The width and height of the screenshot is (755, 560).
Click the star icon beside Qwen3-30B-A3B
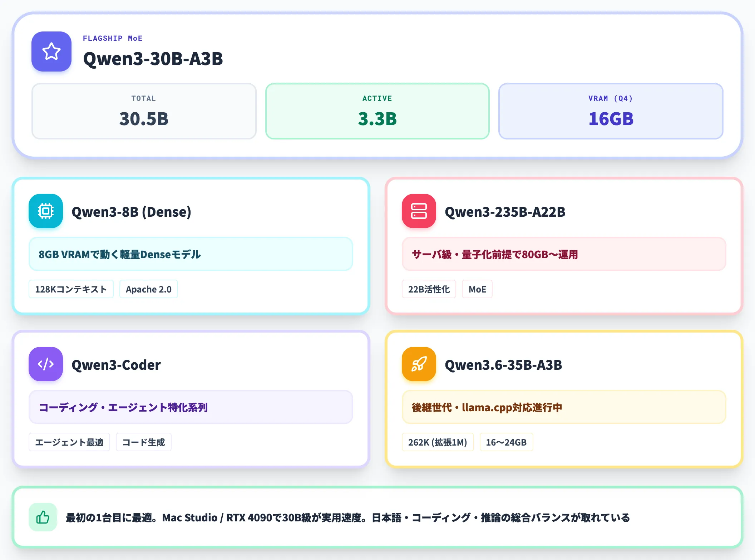51,51
